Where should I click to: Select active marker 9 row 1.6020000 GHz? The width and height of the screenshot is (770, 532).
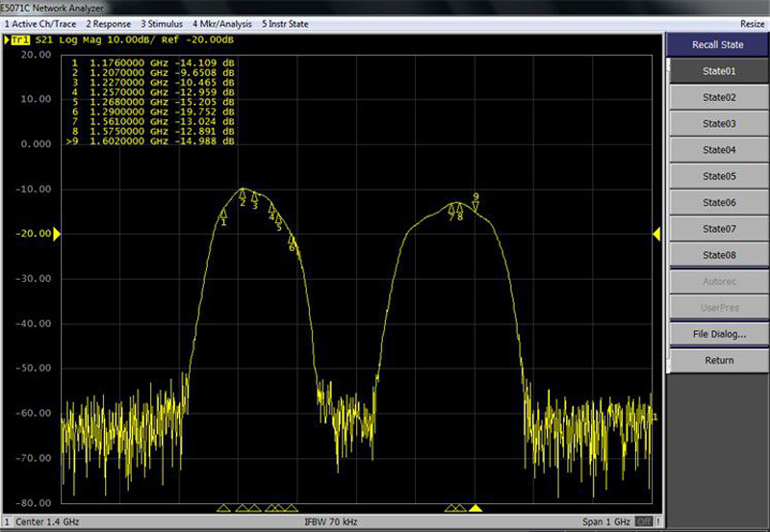coord(150,141)
